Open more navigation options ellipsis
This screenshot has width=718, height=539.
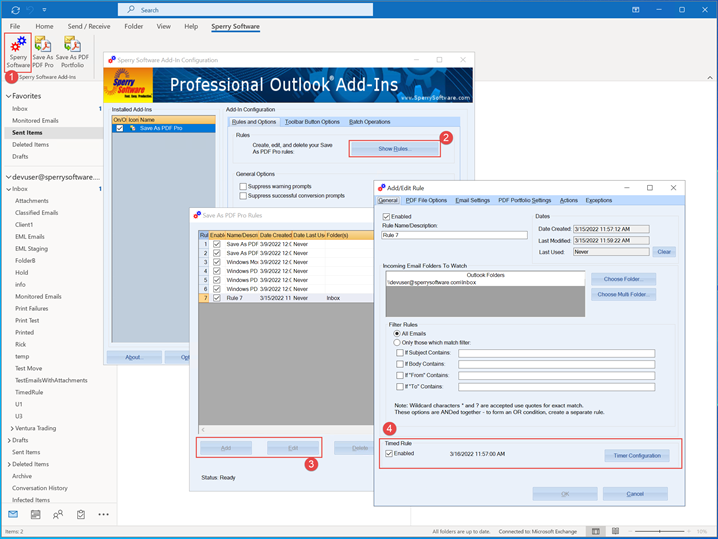pos(103,514)
